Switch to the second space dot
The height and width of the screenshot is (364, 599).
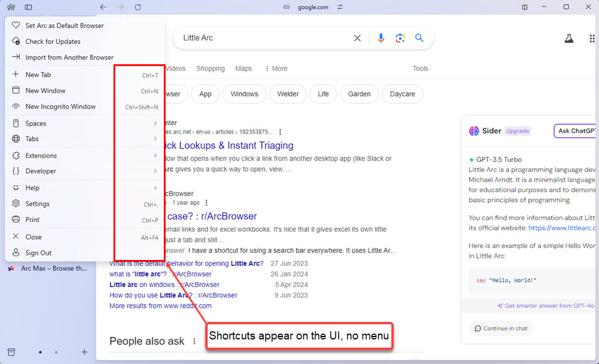point(56,352)
